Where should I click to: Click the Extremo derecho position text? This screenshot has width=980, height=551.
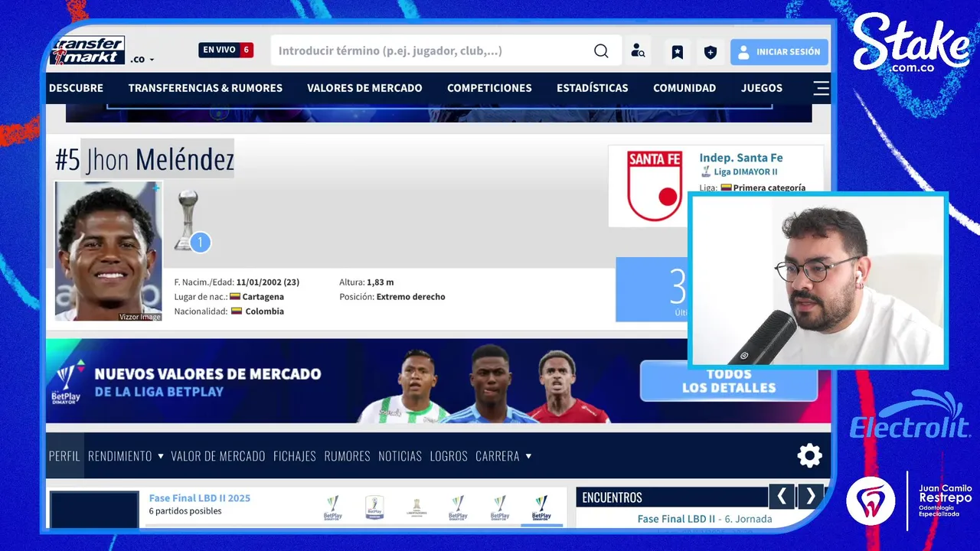(410, 297)
